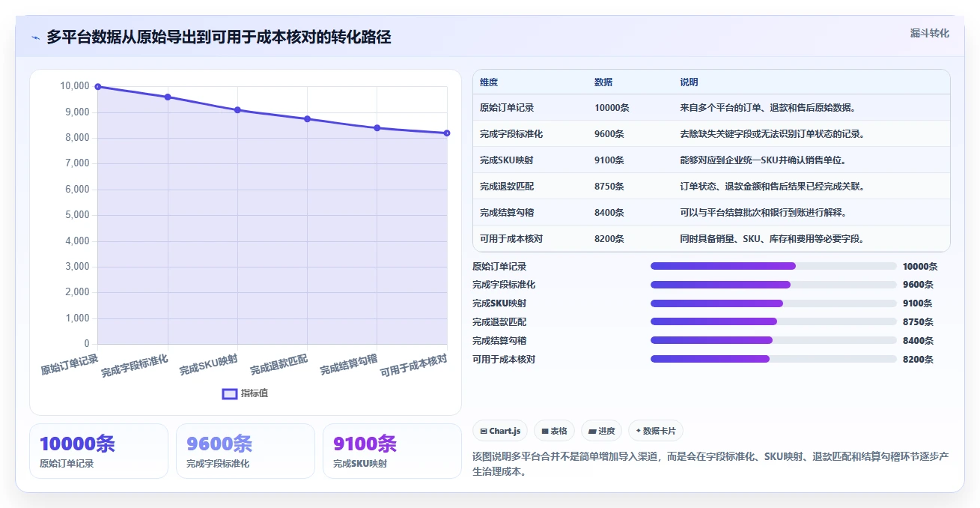980x508 pixels.
Task: Click the 8200条 value beside progress bar
Action: click(x=918, y=360)
